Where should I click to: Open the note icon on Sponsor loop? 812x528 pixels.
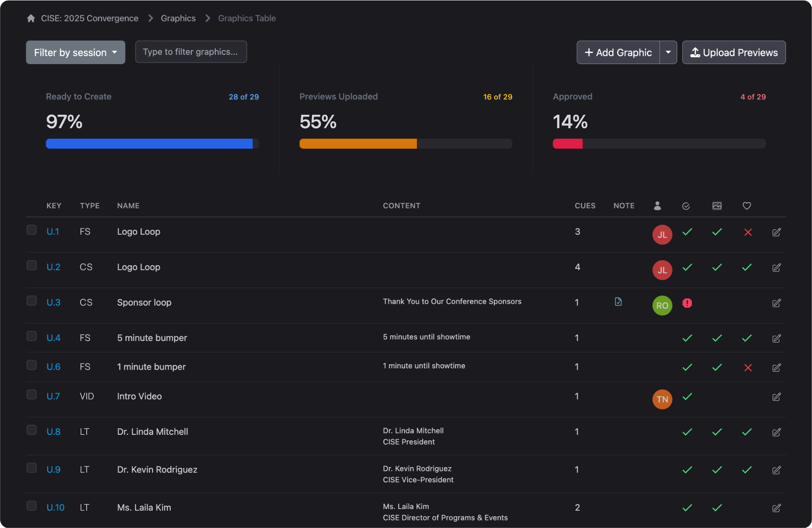coord(618,301)
